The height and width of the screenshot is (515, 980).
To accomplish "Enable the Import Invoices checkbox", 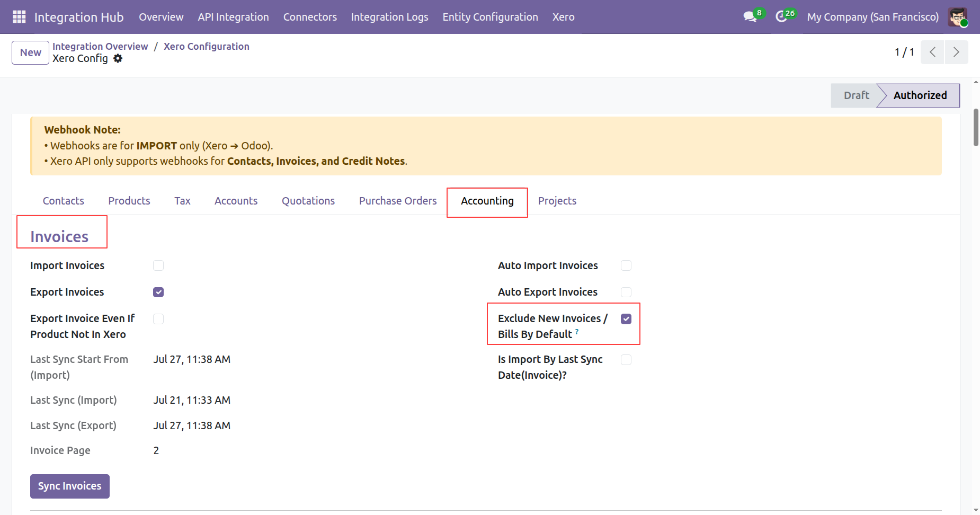I will tap(158, 265).
